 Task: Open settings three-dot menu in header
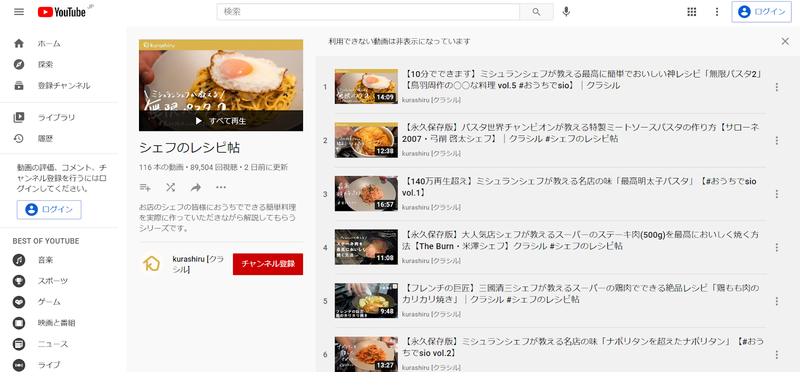point(717,12)
